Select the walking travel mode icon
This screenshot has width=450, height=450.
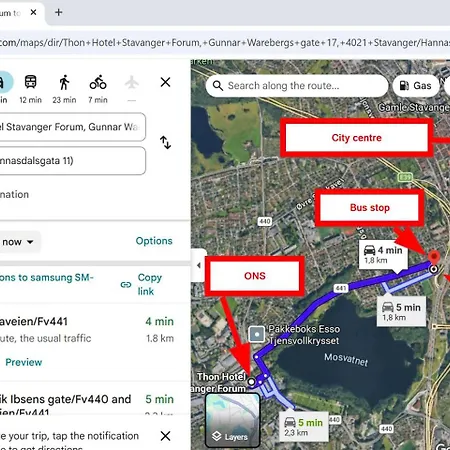coord(64,82)
